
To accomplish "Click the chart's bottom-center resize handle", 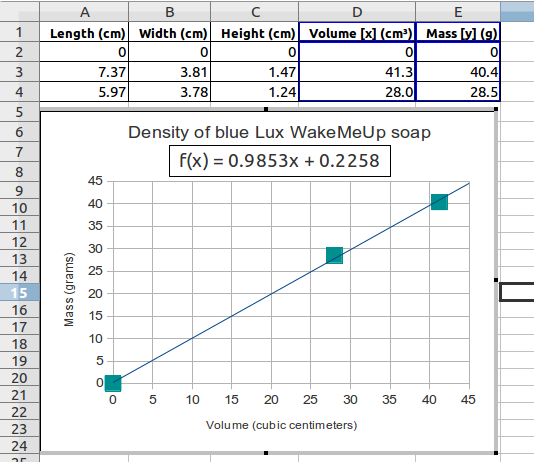I will point(266,453).
